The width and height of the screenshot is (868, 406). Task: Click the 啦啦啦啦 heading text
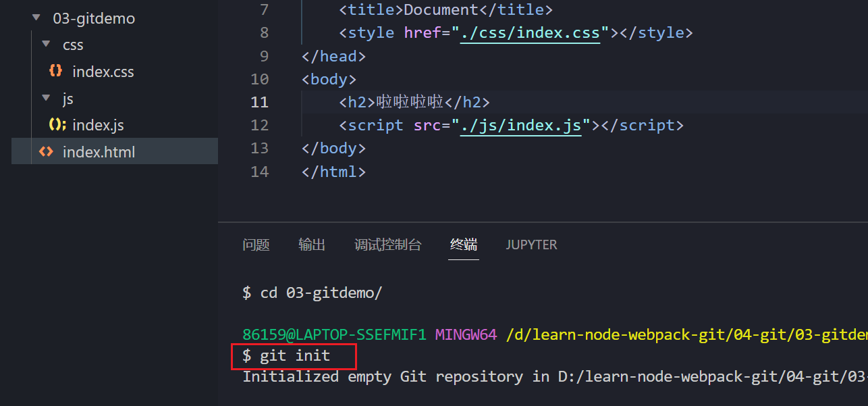(x=410, y=102)
